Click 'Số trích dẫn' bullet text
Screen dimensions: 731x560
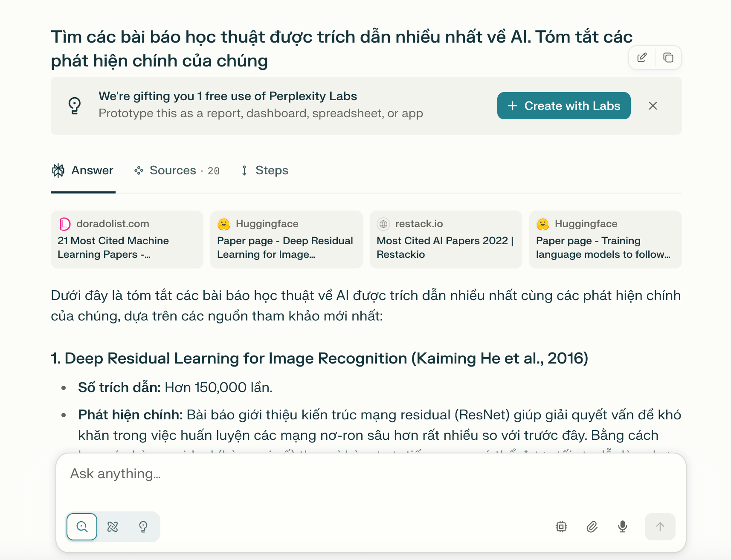119,387
